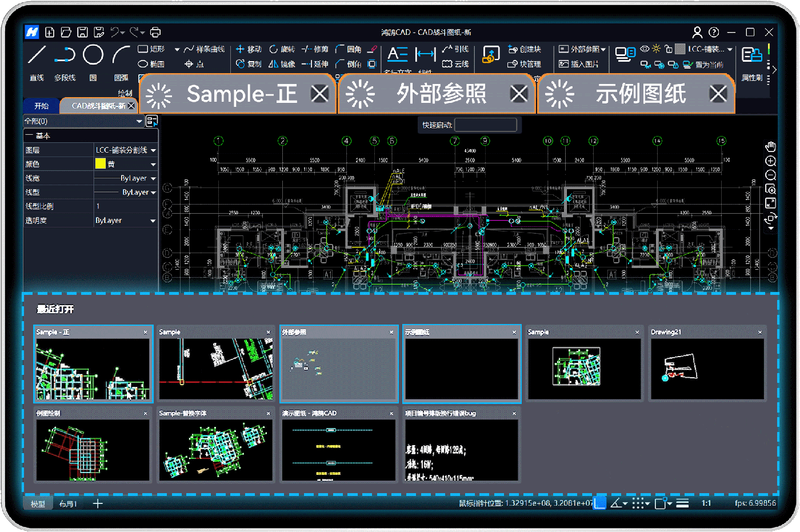This screenshot has width=800, height=532.
Task: Open the 全部(0) selection dropdown
Action: tap(139, 121)
